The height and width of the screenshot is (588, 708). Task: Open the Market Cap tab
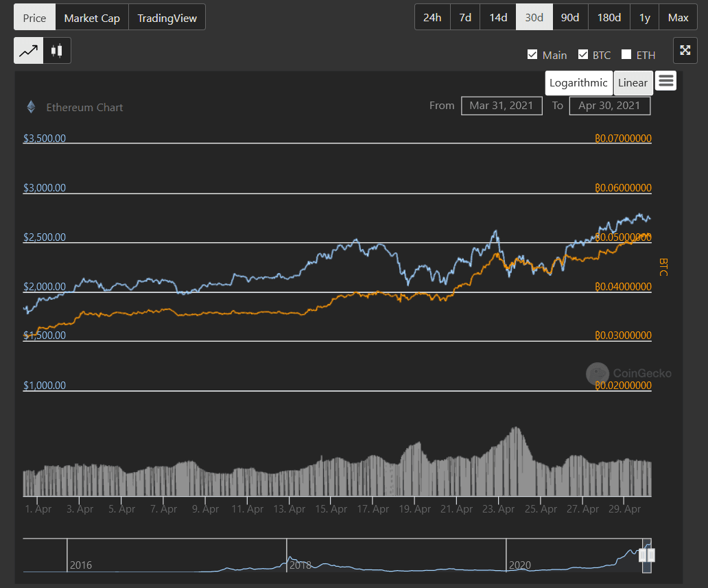click(x=92, y=18)
